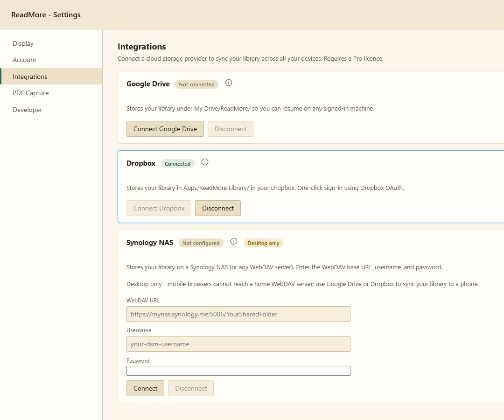Viewport: 504px width, 420px height.
Task: Focus the WebDAV URL field
Action: [x=238, y=314]
